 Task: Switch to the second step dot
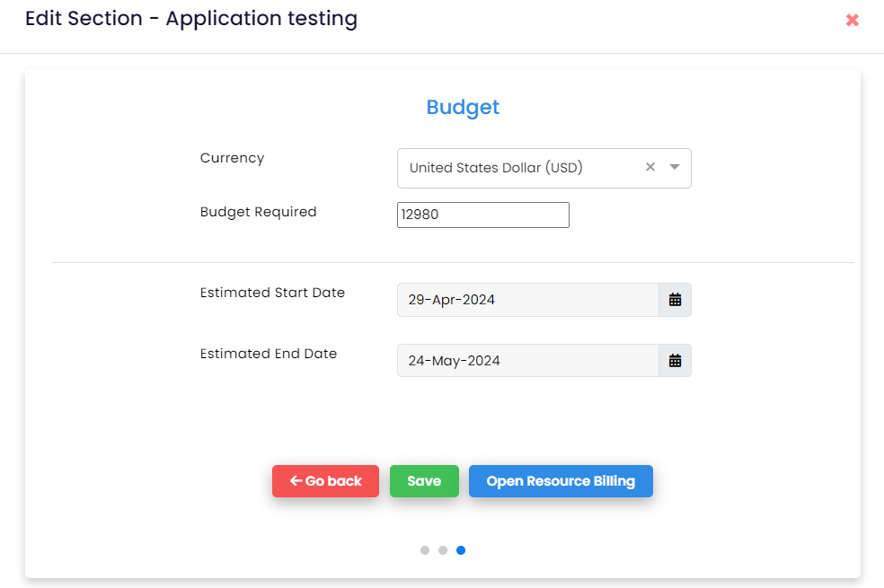coord(443,550)
